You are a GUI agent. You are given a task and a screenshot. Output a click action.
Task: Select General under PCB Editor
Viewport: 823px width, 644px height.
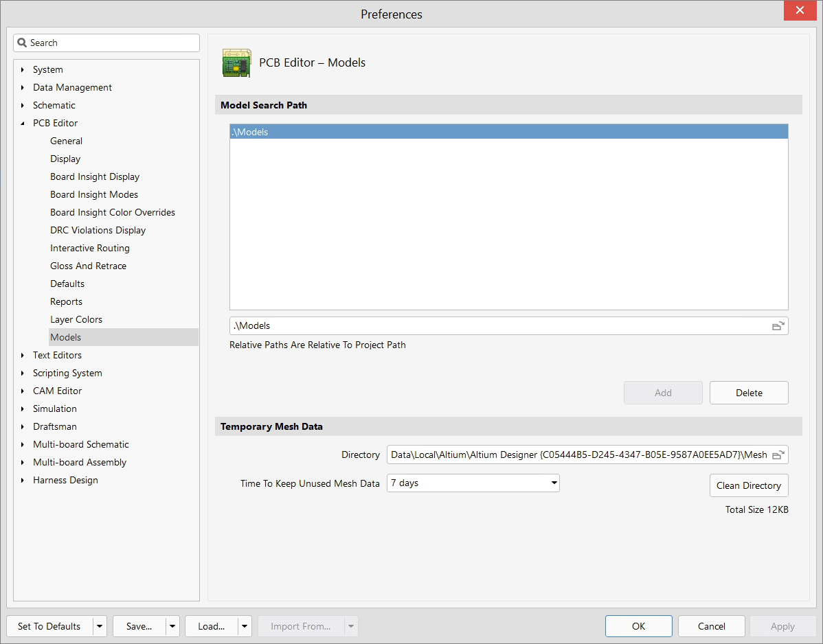pos(66,141)
